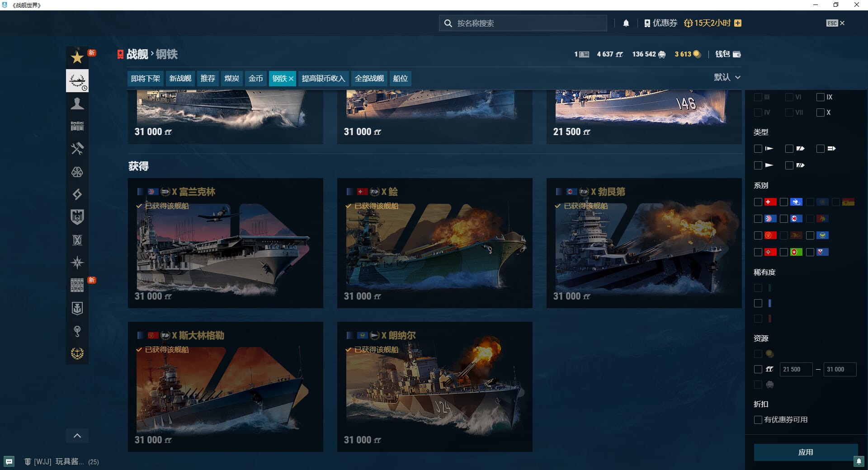Open the commander silhouette section in sidebar
Image resolution: width=868 pixels, height=470 pixels.
coord(77,103)
